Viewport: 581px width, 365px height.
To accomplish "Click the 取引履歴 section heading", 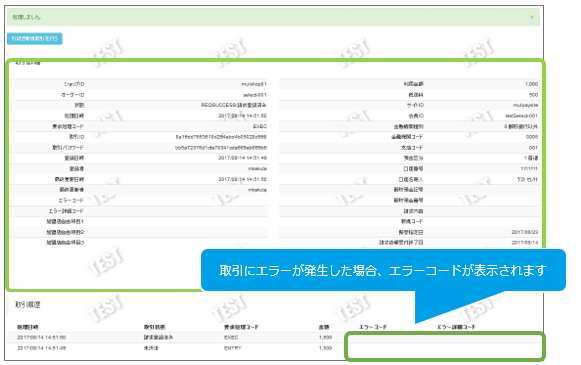I will pos(27,305).
